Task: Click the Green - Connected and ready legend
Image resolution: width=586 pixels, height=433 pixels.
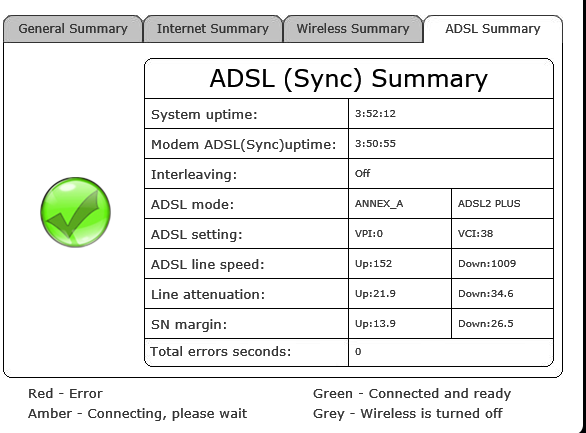Action: tap(412, 394)
